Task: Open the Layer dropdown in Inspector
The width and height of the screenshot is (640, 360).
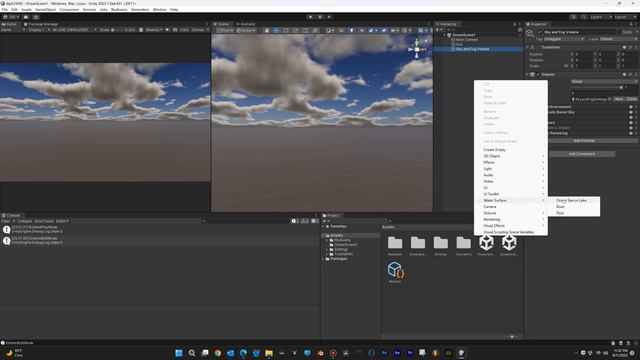Action: point(618,39)
